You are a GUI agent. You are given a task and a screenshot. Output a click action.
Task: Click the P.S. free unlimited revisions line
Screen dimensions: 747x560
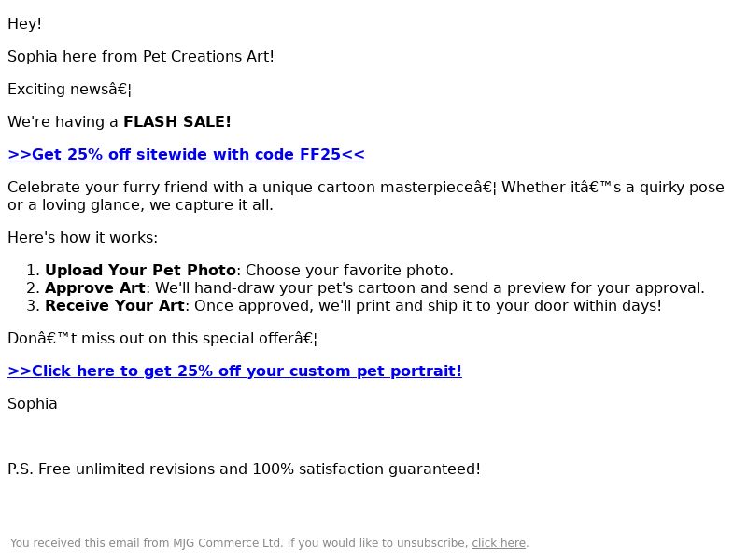point(244,469)
